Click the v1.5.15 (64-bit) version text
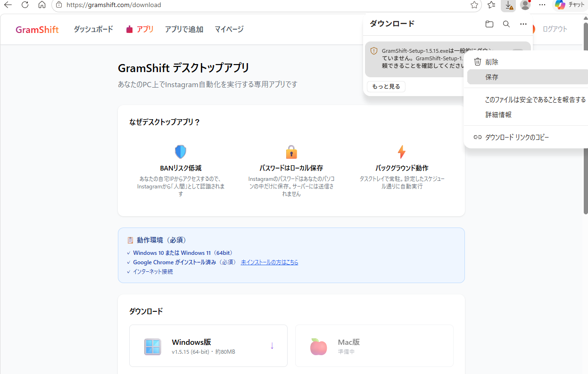The width and height of the screenshot is (588, 374). 190,352
